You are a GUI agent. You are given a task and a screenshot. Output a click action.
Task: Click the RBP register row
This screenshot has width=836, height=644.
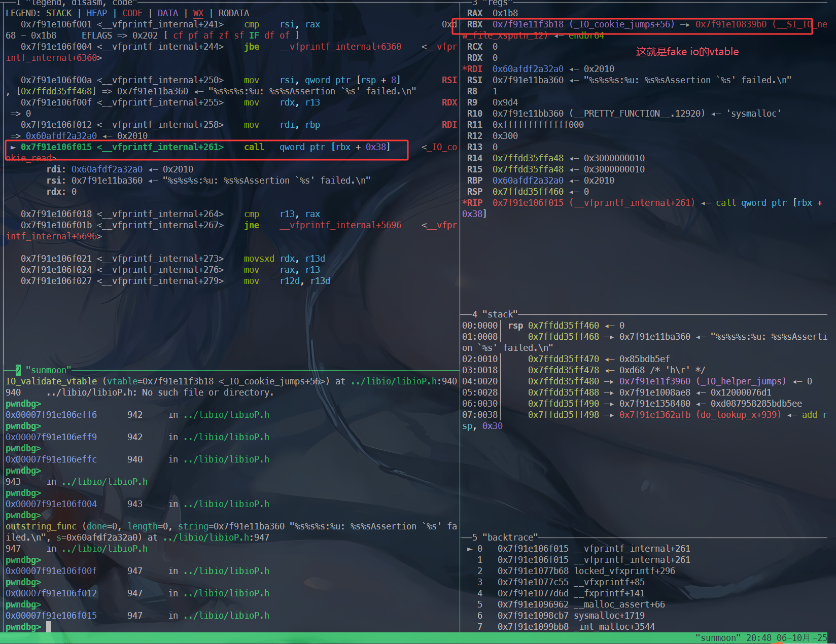pyautogui.click(x=541, y=181)
